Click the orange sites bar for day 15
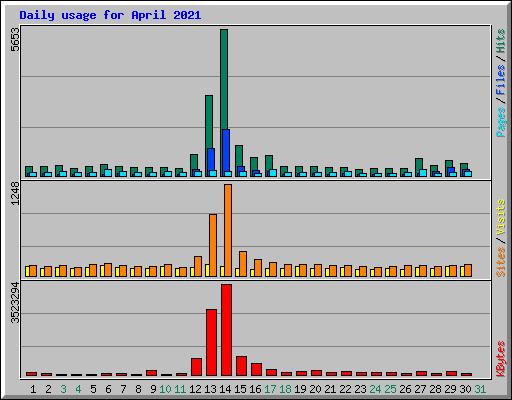This screenshot has height=400, width=512. (243, 264)
